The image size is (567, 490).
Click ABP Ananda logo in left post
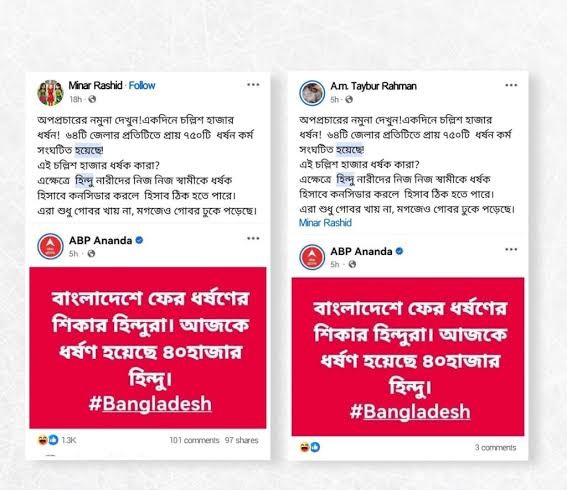pos(50,246)
